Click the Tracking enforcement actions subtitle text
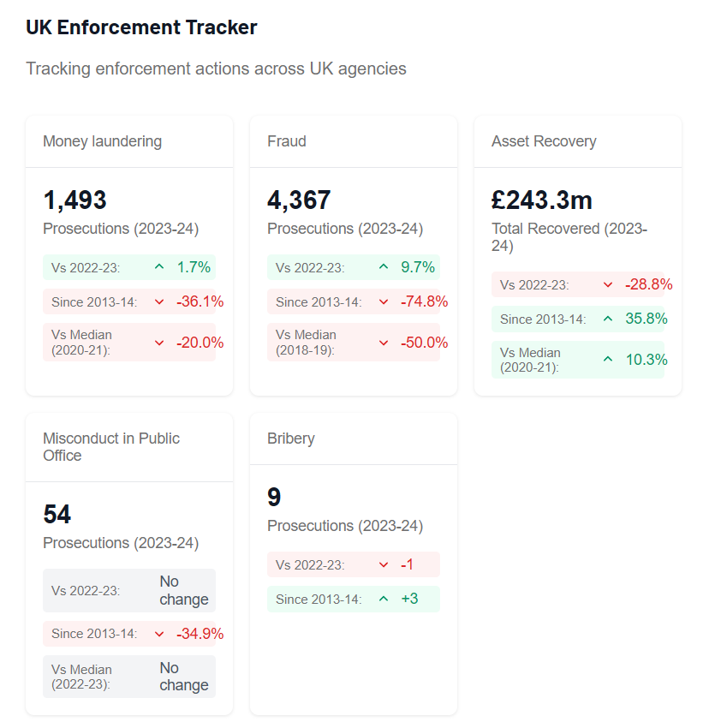Viewport: 703px width, 728px height. point(217,69)
